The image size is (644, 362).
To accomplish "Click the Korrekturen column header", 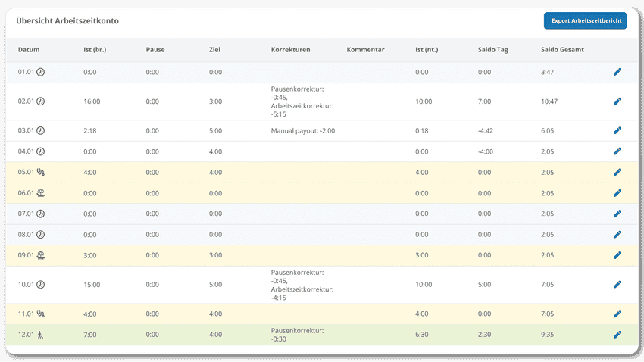I will tap(290, 50).
